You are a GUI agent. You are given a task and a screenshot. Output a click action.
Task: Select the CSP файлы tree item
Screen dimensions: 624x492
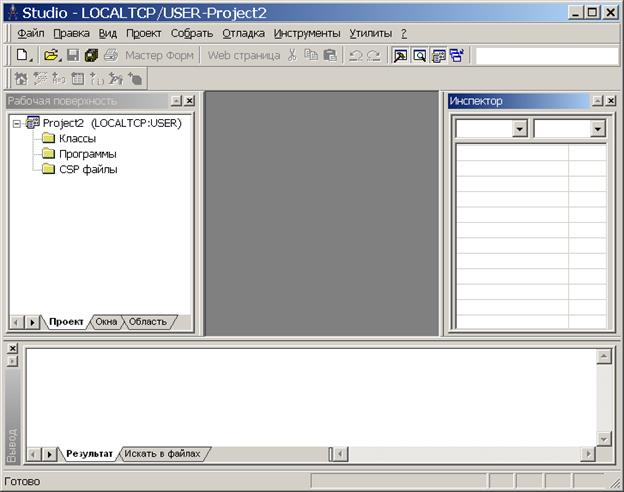click(88, 170)
